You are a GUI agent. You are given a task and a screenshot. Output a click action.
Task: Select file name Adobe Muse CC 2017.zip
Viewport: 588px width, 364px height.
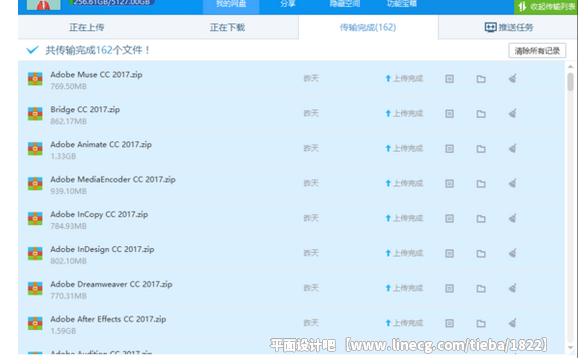(96, 75)
